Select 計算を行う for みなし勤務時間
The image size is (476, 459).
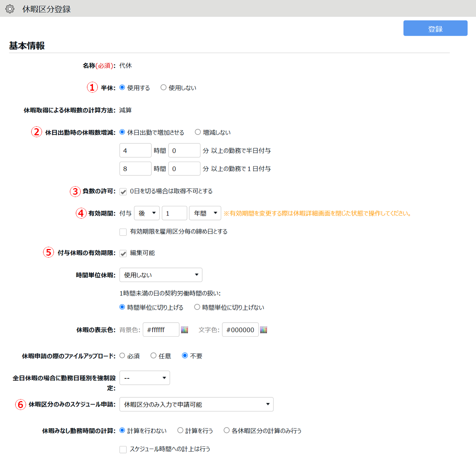coord(180,430)
